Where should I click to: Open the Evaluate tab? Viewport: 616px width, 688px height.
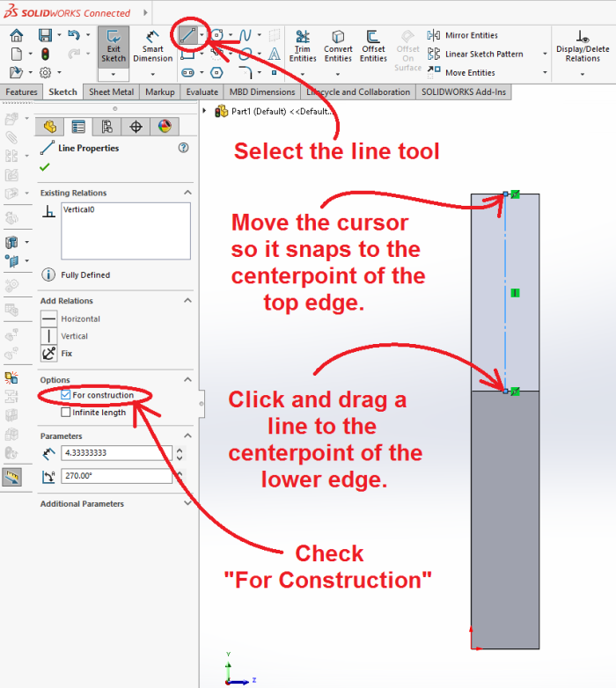point(202,92)
